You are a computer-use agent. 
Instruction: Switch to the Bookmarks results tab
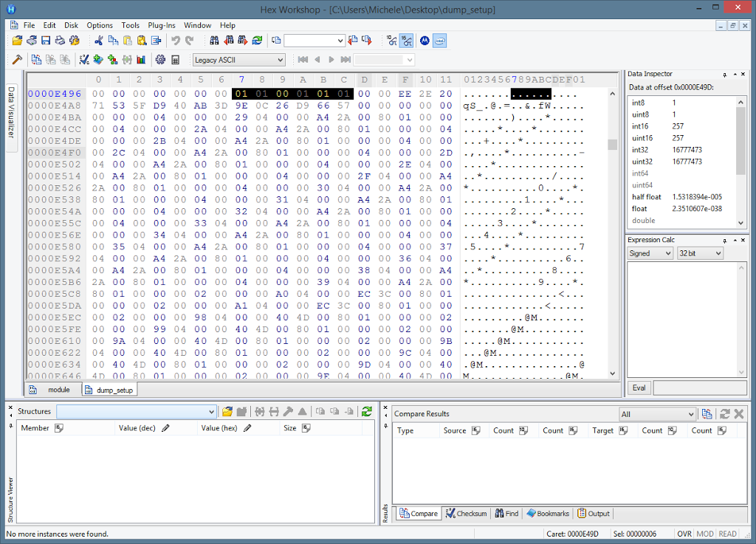(x=548, y=514)
